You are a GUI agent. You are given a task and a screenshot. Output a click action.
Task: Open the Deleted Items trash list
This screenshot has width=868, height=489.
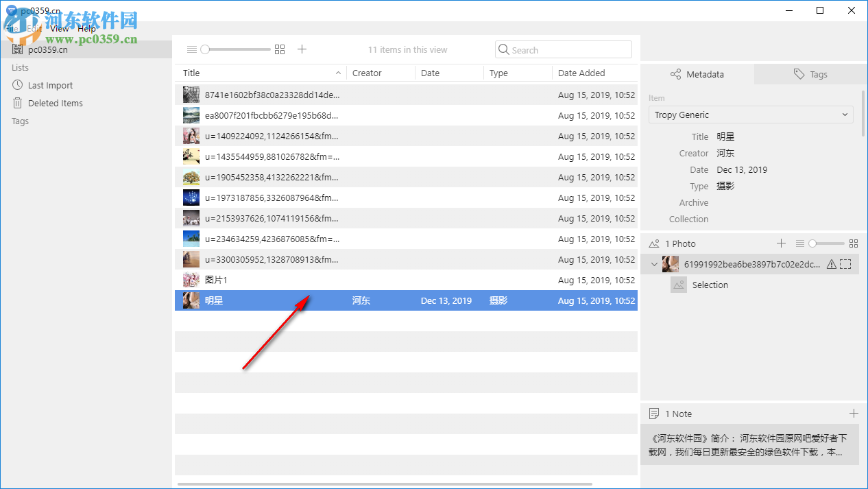(55, 104)
